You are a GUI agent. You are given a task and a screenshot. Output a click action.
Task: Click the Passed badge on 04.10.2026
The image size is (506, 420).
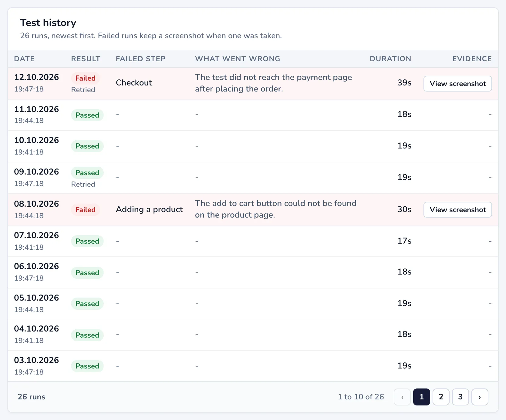pyautogui.click(x=87, y=335)
